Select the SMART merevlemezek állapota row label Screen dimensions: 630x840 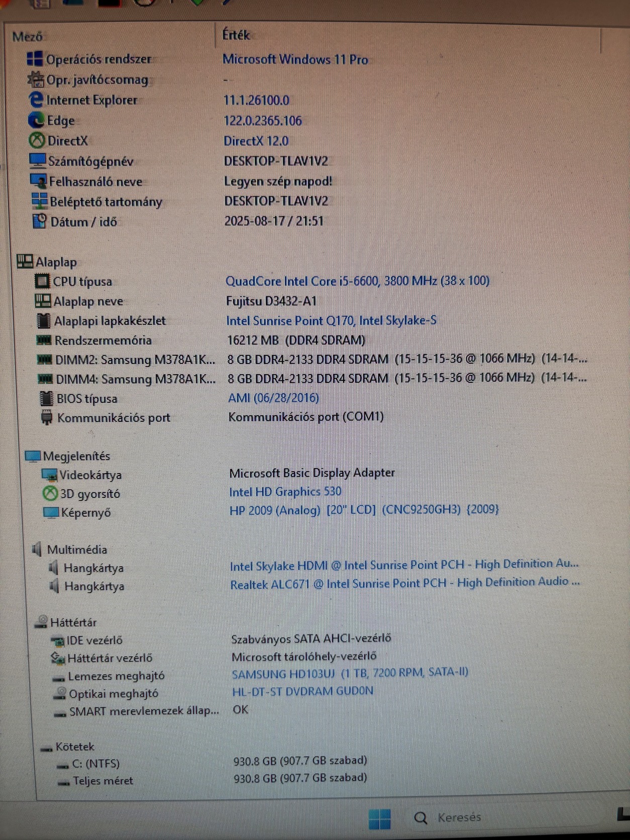144,711
